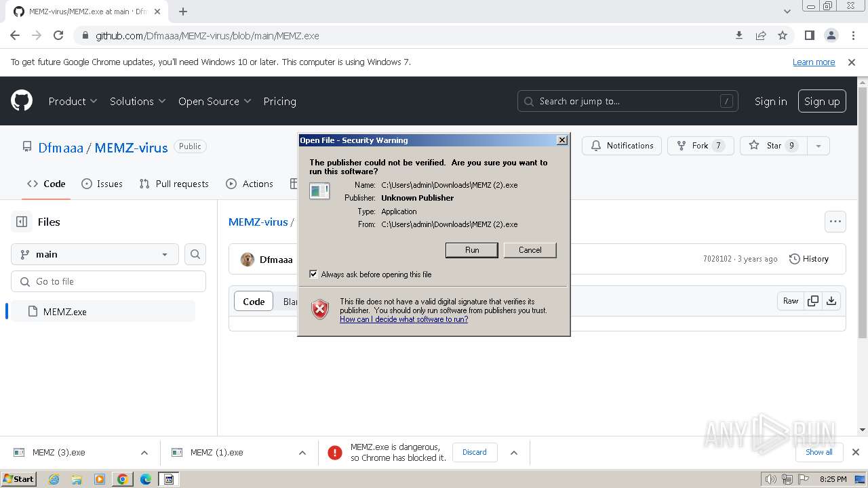Open the Actions tab
Viewport: 868px width, 488px height.
[250, 184]
